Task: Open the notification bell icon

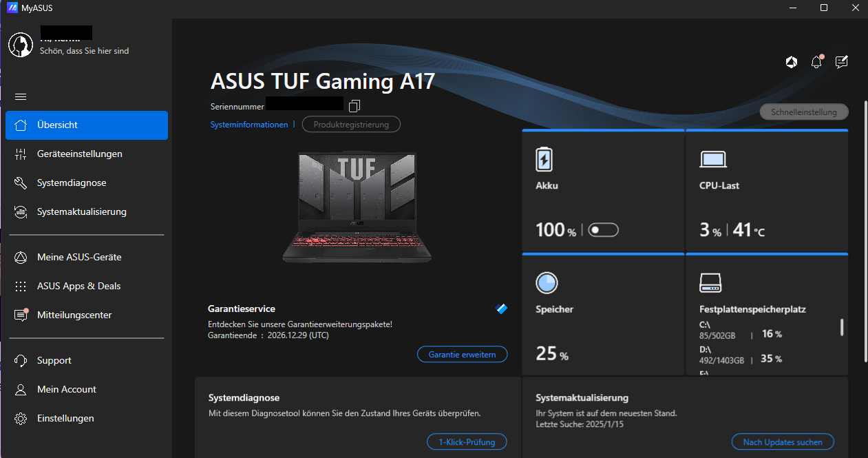Action: click(816, 62)
